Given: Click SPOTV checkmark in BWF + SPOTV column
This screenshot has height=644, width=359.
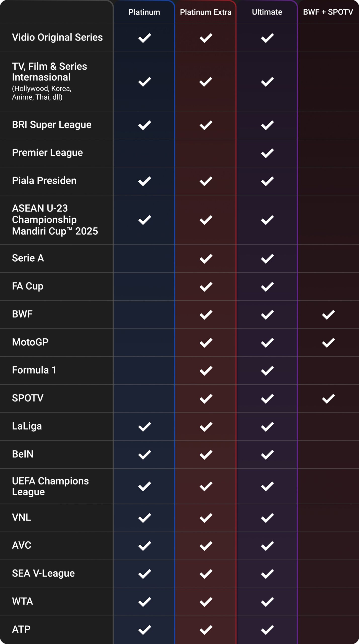Looking at the screenshot, I should coord(328,398).
